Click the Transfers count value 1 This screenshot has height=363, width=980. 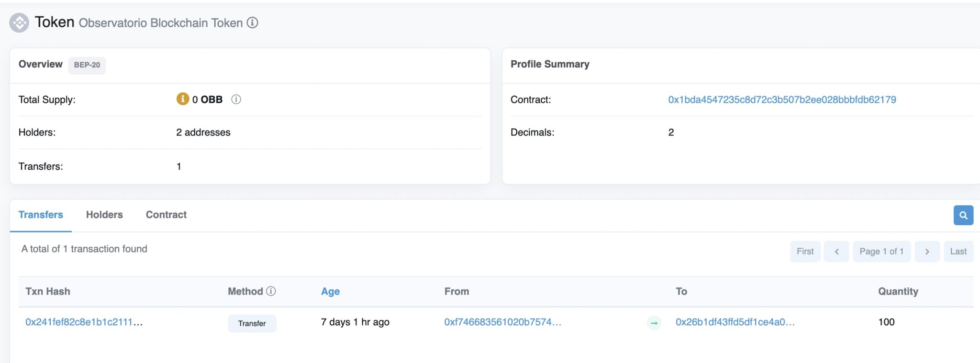pos(179,166)
